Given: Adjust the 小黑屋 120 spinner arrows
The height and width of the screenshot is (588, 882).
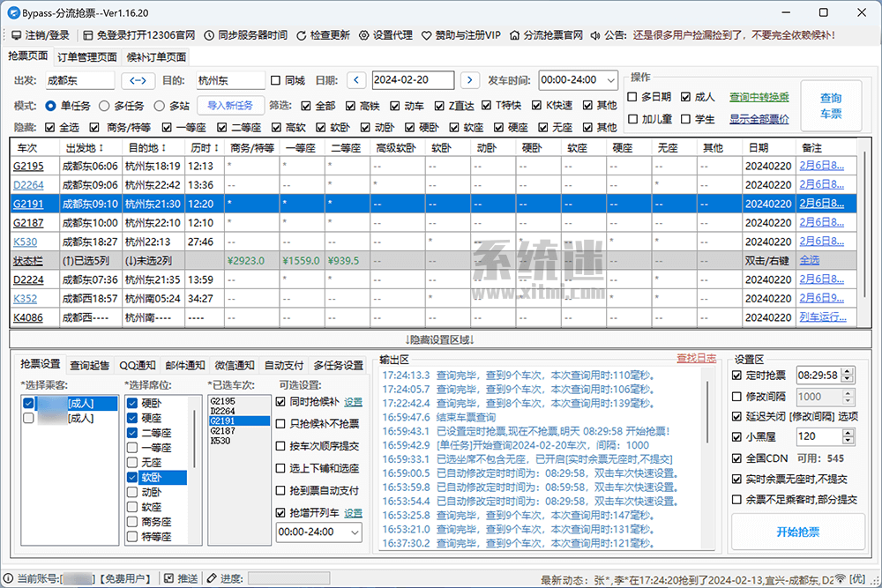Looking at the screenshot, I should click(848, 436).
